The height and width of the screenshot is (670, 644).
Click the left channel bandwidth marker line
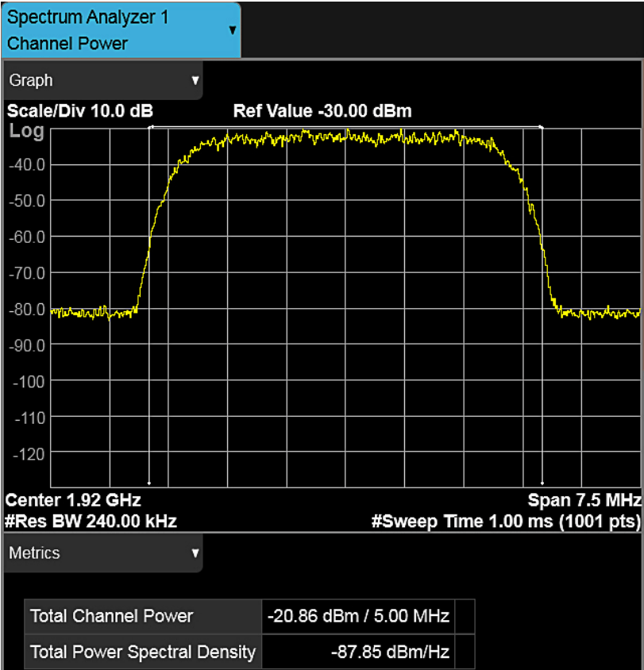pos(150,302)
